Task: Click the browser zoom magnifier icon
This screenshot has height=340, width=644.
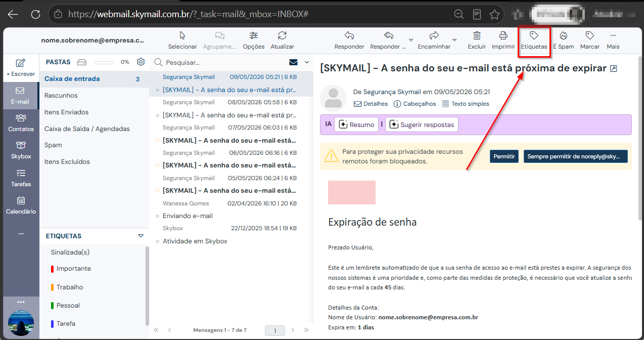Action: [x=459, y=14]
